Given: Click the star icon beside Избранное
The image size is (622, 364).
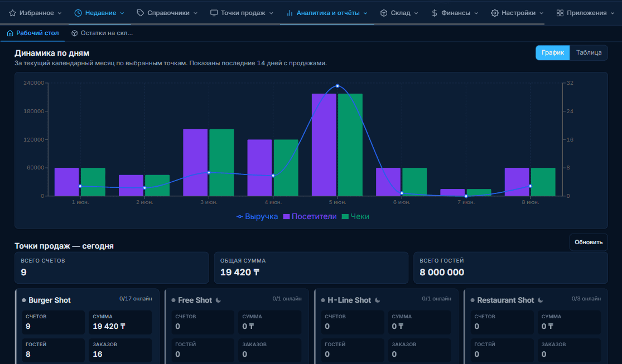Looking at the screenshot, I should pos(13,13).
